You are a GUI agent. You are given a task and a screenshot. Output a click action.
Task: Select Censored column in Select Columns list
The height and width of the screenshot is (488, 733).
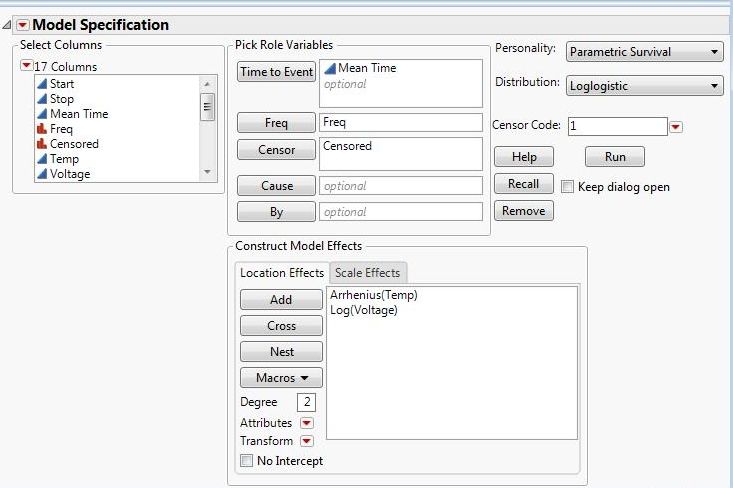(x=74, y=144)
